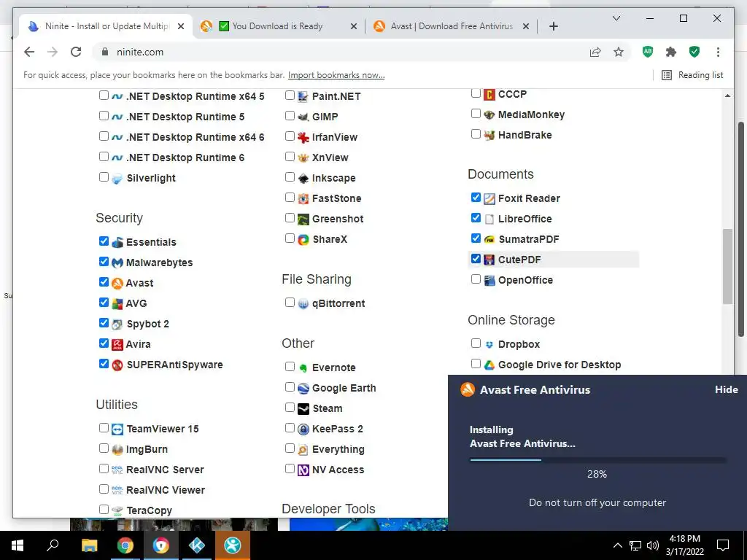Screen dimensions: 747x560
Task: Check the Silverlight checkbox
Action: point(104,177)
